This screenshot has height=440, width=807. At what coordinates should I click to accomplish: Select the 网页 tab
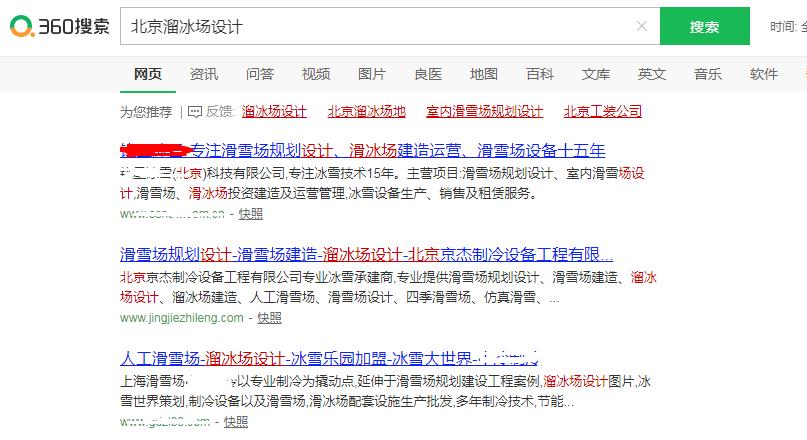148,74
